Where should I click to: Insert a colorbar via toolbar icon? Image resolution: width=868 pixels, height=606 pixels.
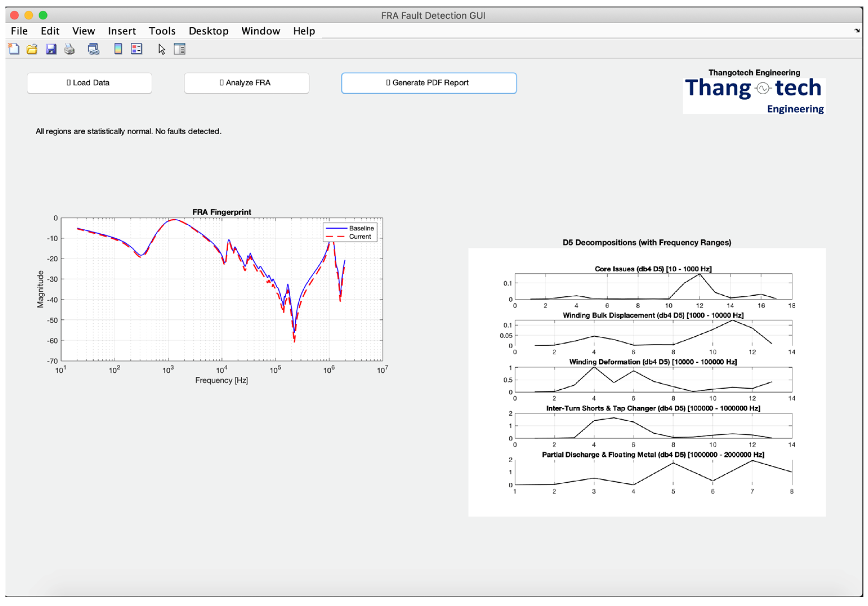click(x=118, y=49)
